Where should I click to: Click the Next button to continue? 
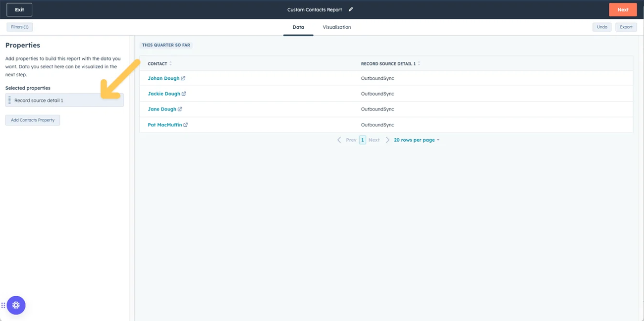click(623, 9)
